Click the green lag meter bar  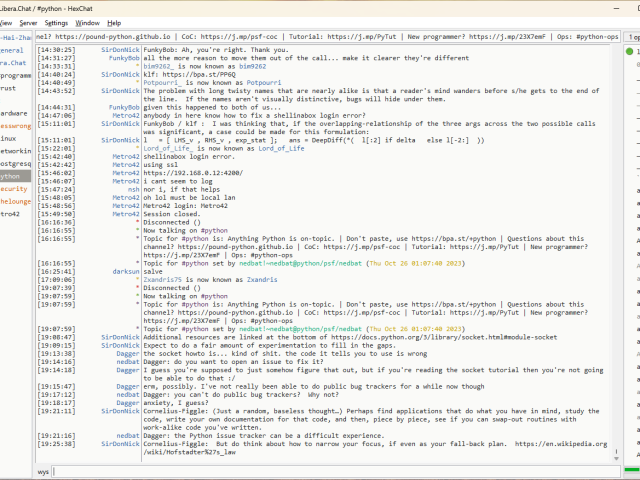point(632,470)
